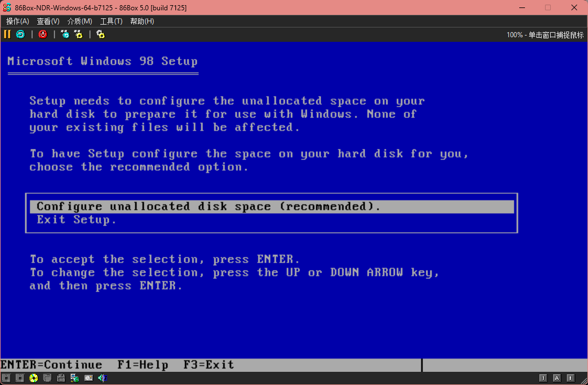Screen dimensions: 588x385
Task: Open the 介质(M) menu
Action: [x=80, y=21]
